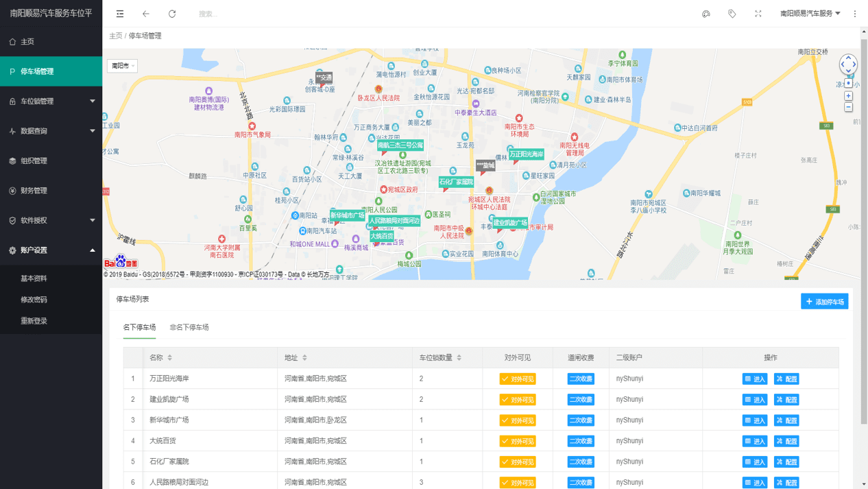
Task: Click the map pan compass control
Action: [848, 64]
